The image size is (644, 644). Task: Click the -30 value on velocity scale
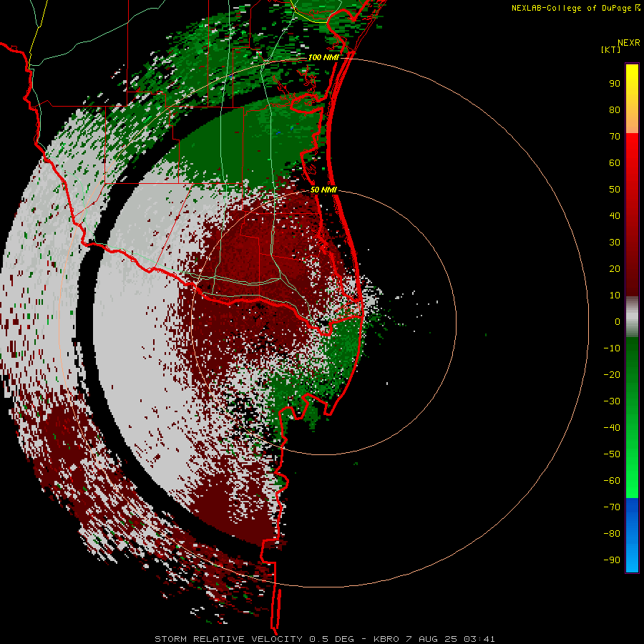(612, 401)
